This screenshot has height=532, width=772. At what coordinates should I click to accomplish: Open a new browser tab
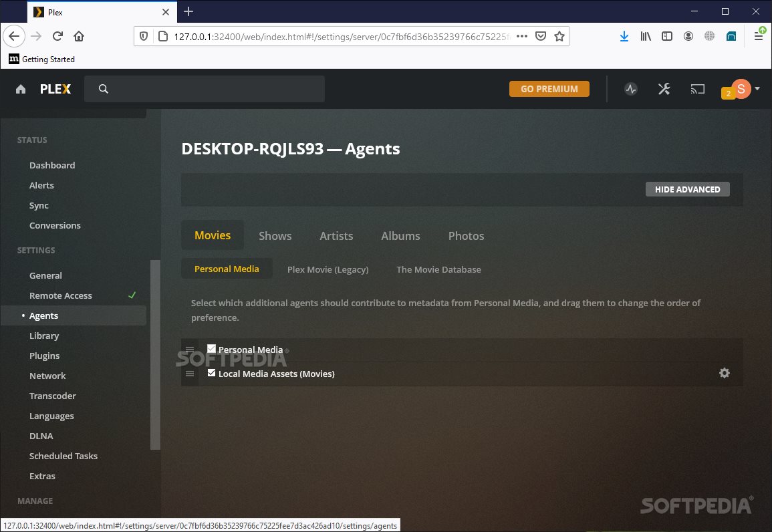[188, 12]
